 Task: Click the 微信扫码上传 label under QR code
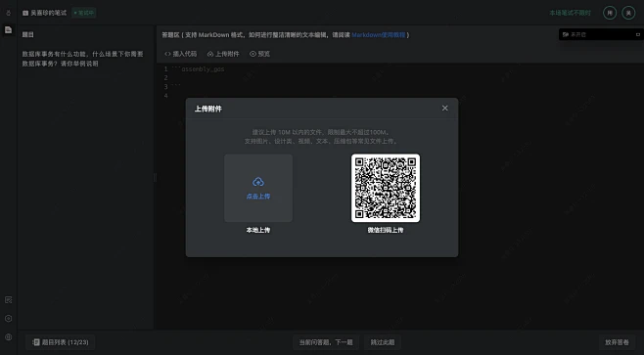tap(386, 230)
